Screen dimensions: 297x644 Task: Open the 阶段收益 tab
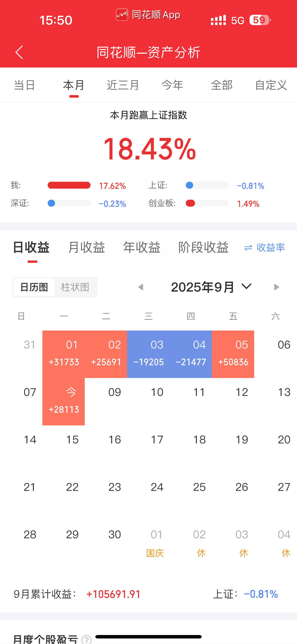(x=203, y=247)
